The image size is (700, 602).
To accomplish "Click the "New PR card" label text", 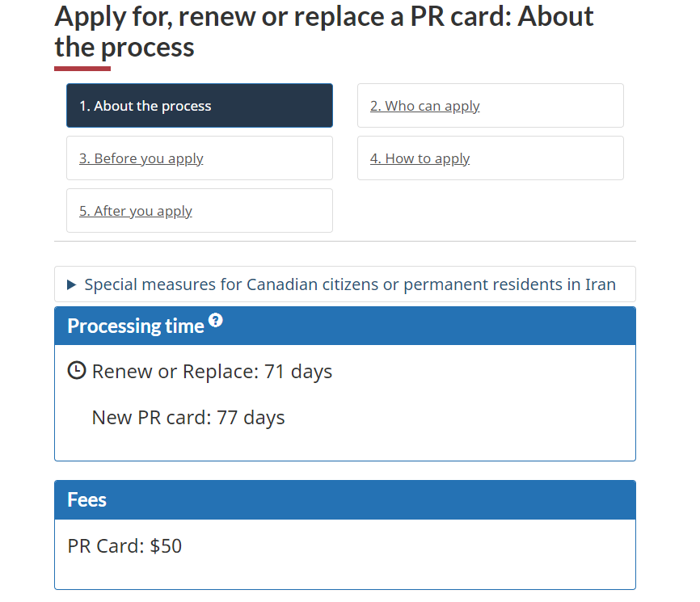I will pyautogui.click(x=151, y=418).
